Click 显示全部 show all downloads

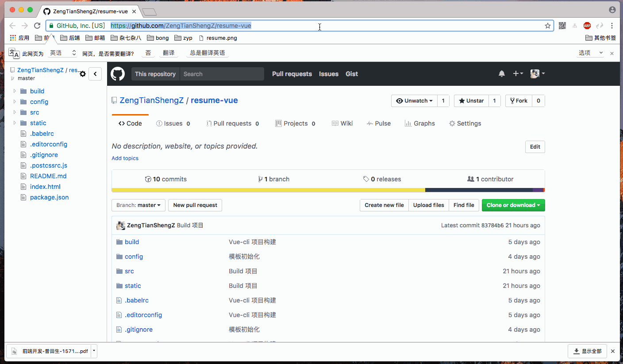[587, 351]
